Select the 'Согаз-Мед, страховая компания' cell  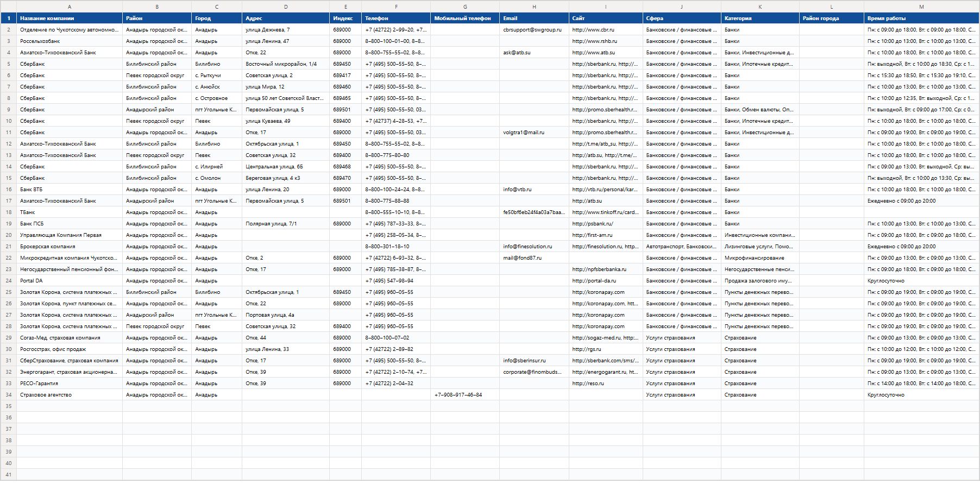click(x=70, y=338)
